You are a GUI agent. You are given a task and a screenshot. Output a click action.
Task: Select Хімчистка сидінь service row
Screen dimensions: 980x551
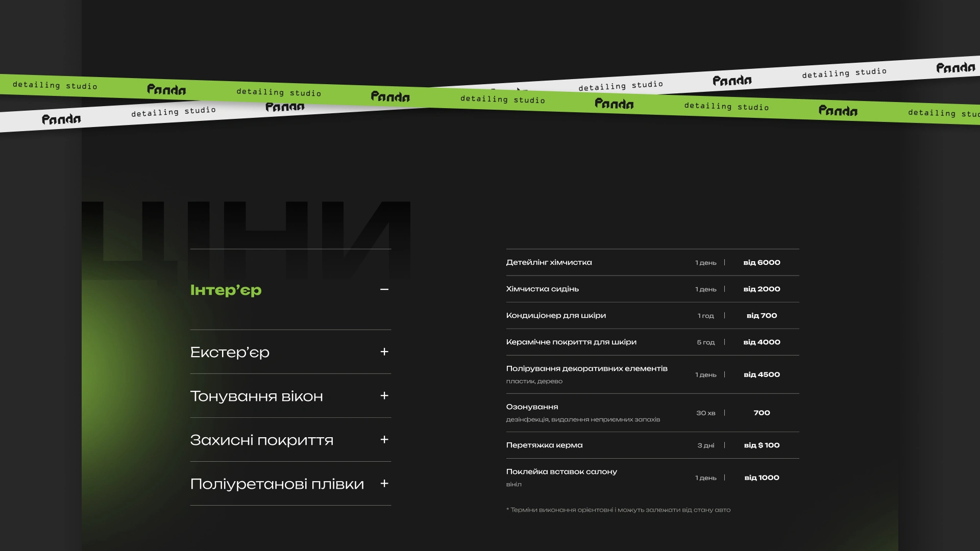pyautogui.click(x=542, y=289)
